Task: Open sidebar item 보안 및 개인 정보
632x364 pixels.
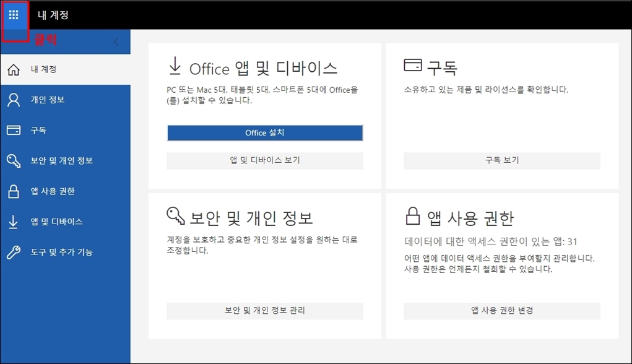Action: 65,161
